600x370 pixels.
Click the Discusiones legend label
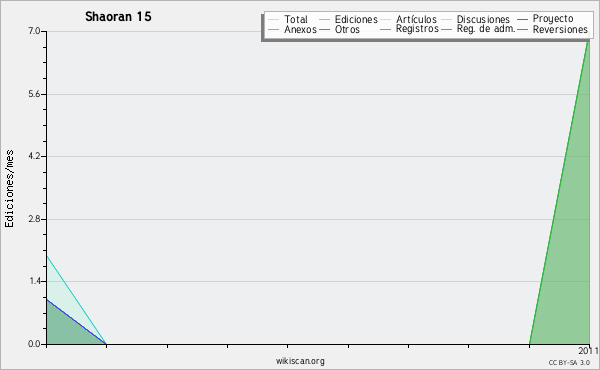pos(483,19)
